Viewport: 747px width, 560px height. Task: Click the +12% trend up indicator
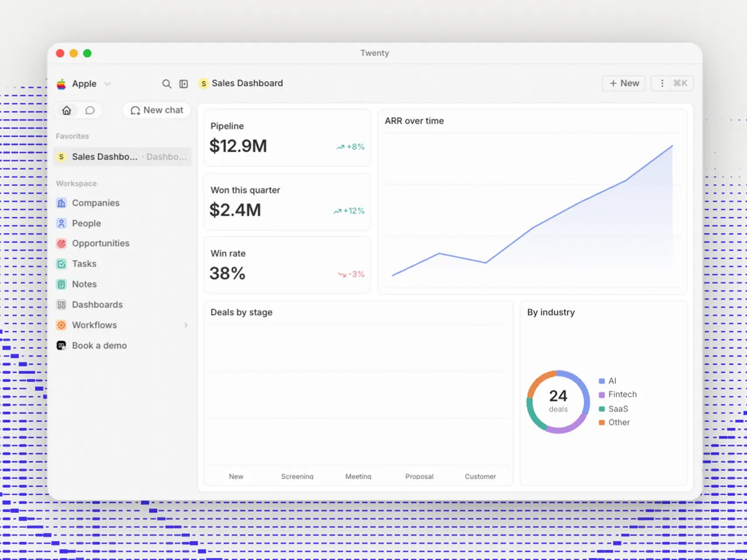pyautogui.click(x=349, y=211)
